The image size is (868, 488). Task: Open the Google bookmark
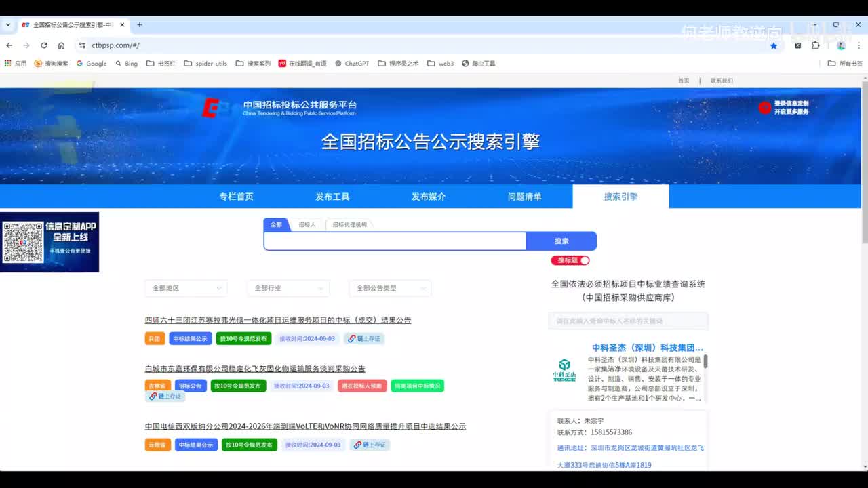[92, 64]
